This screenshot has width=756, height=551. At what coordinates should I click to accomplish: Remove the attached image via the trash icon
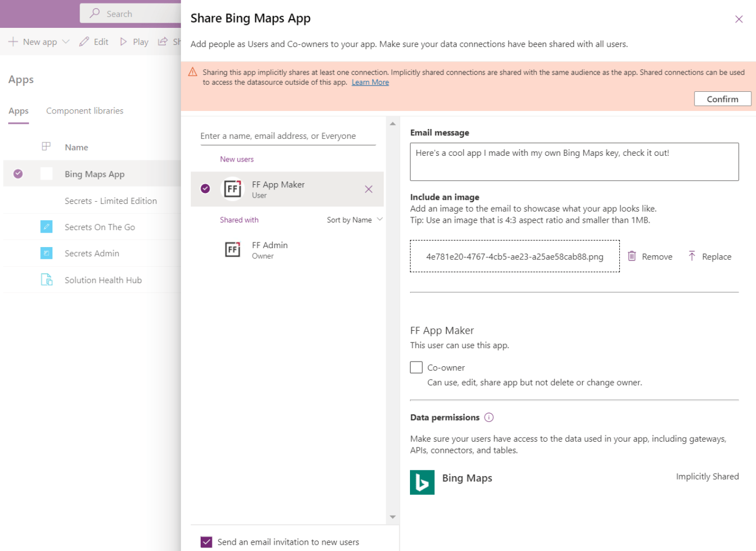click(x=633, y=256)
